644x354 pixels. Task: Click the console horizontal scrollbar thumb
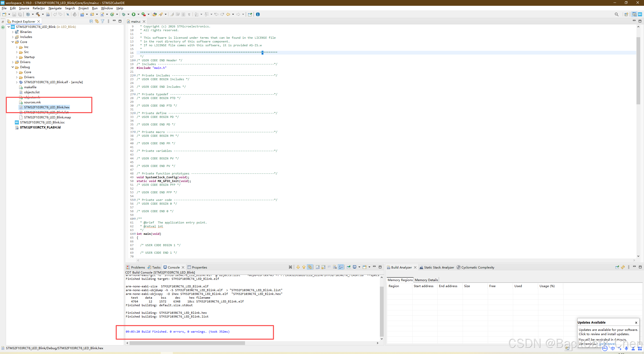187,343
